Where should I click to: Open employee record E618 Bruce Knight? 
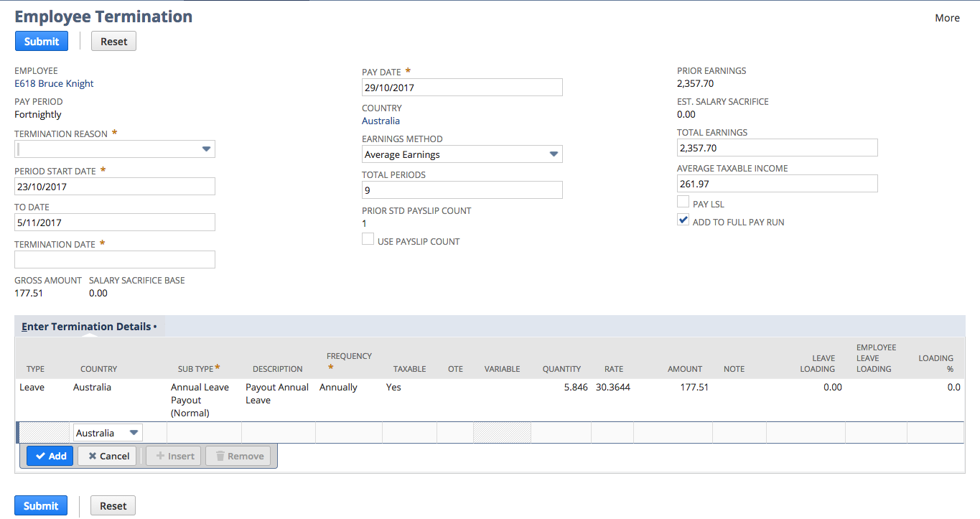[x=54, y=83]
